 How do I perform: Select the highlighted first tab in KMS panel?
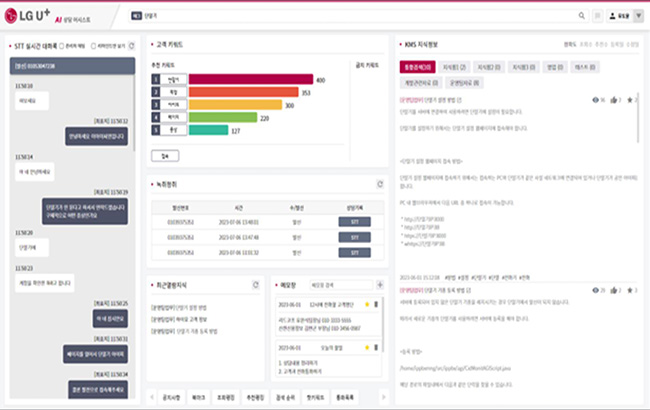click(x=415, y=66)
